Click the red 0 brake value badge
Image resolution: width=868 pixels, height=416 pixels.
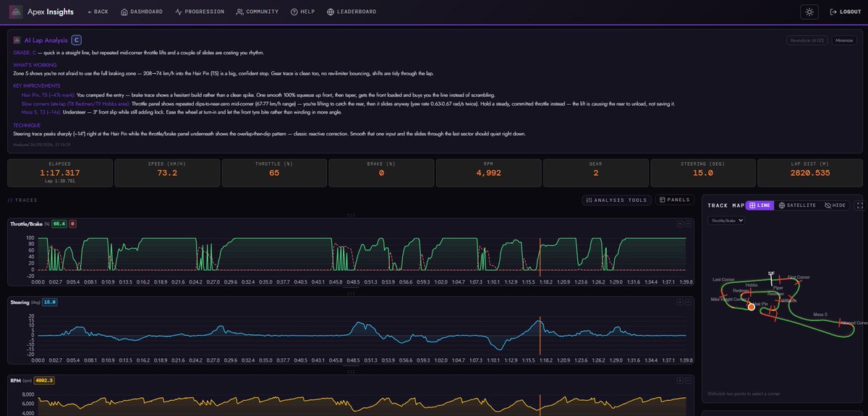pos(72,224)
